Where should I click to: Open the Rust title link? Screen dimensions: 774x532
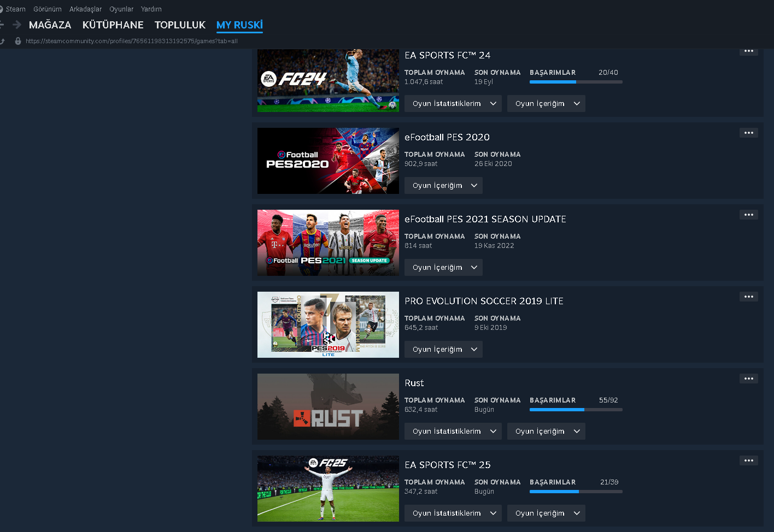pos(414,383)
